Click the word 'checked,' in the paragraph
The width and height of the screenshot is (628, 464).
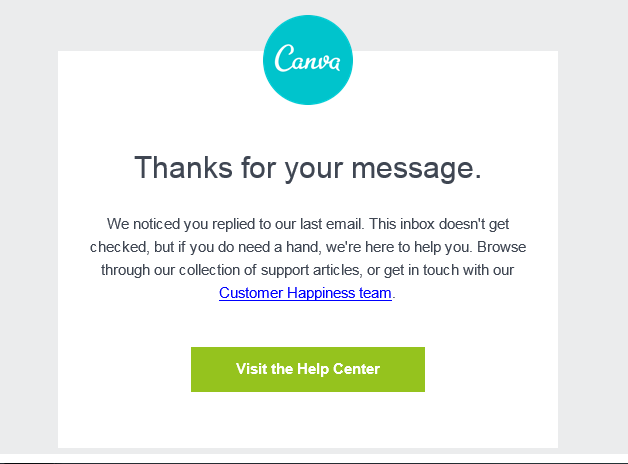(x=120, y=247)
